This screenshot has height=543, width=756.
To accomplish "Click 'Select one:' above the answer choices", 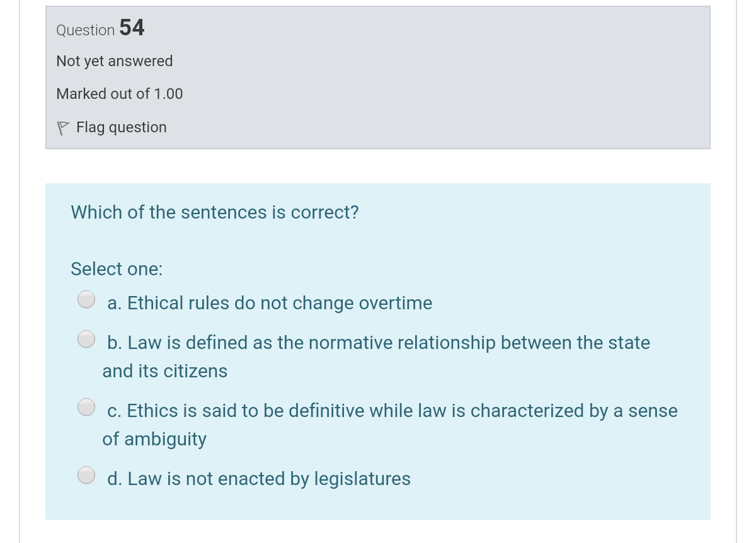I will pos(116,269).
